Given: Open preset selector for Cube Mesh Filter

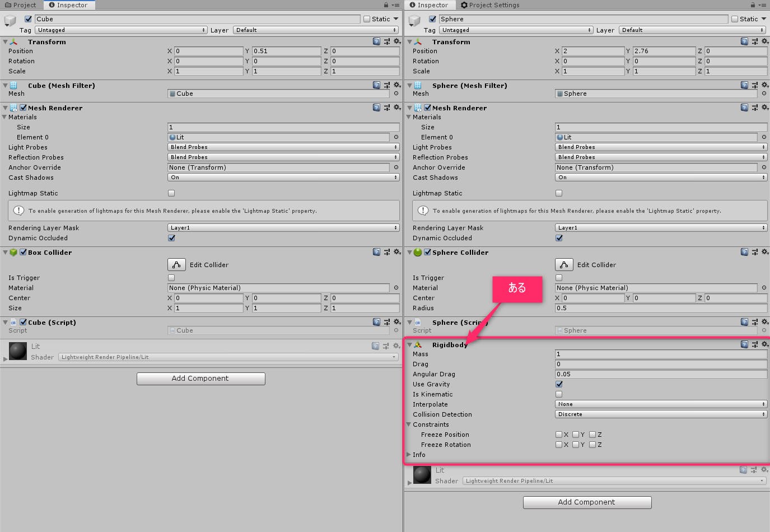Looking at the screenshot, I should (386, 85).
